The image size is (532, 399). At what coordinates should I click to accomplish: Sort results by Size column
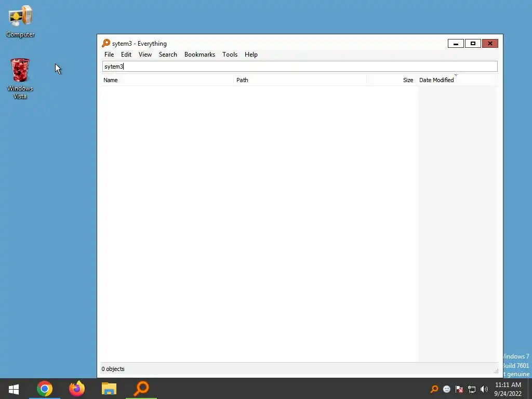click(392, 80)
